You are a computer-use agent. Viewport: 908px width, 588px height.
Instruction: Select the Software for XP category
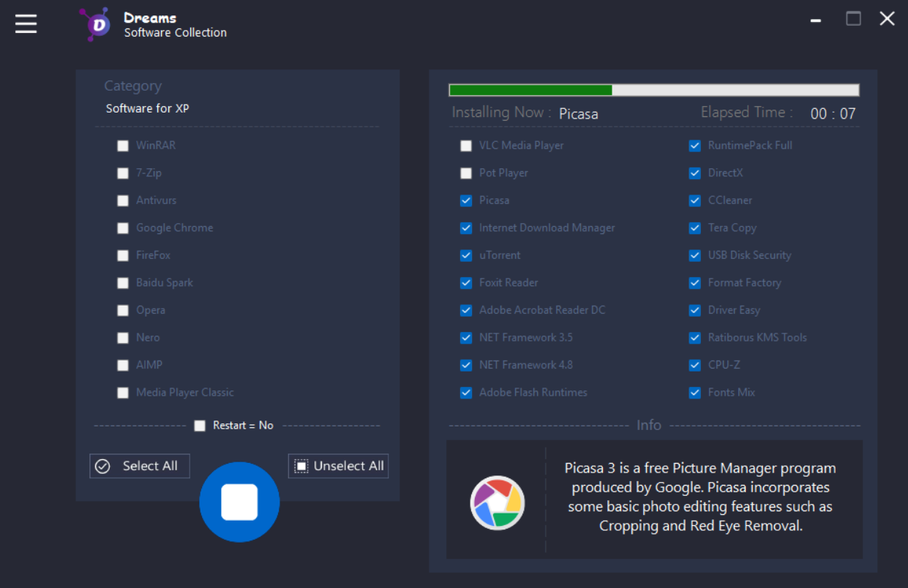point(148,108)
